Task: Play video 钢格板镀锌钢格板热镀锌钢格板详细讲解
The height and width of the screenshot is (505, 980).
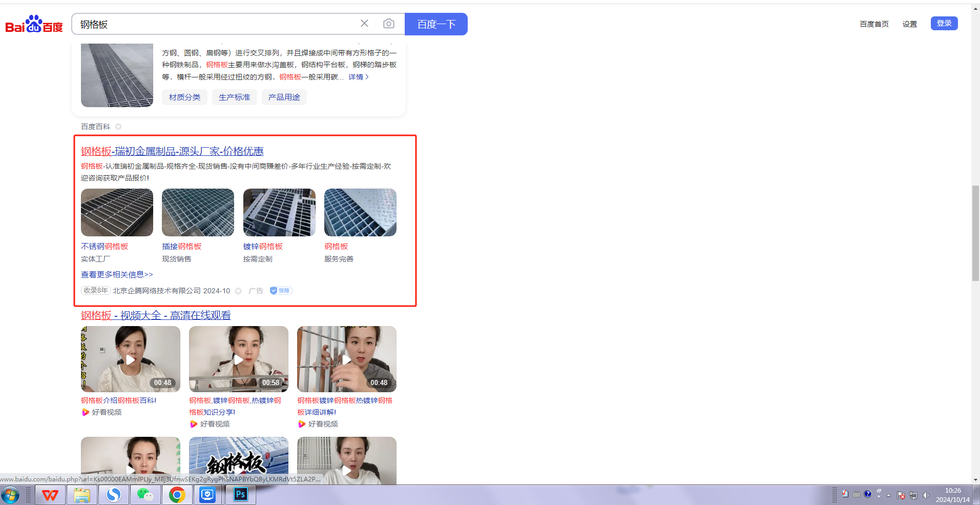Action: [x=347, y=359]
